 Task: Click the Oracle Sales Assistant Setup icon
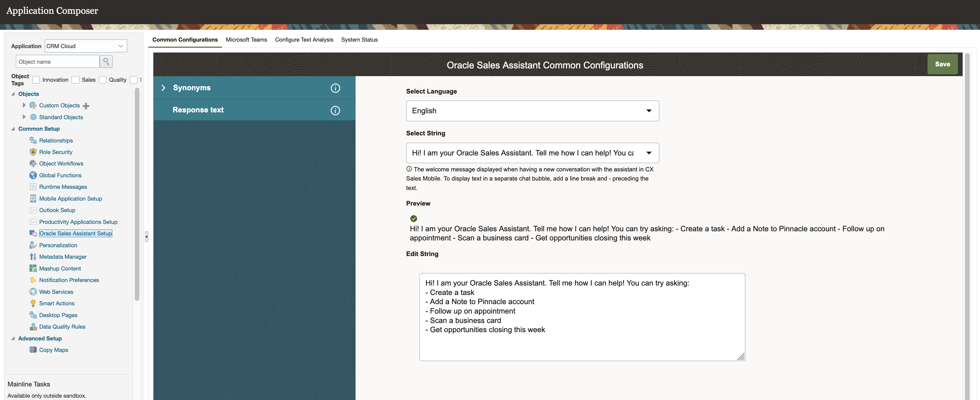(33, 233)
